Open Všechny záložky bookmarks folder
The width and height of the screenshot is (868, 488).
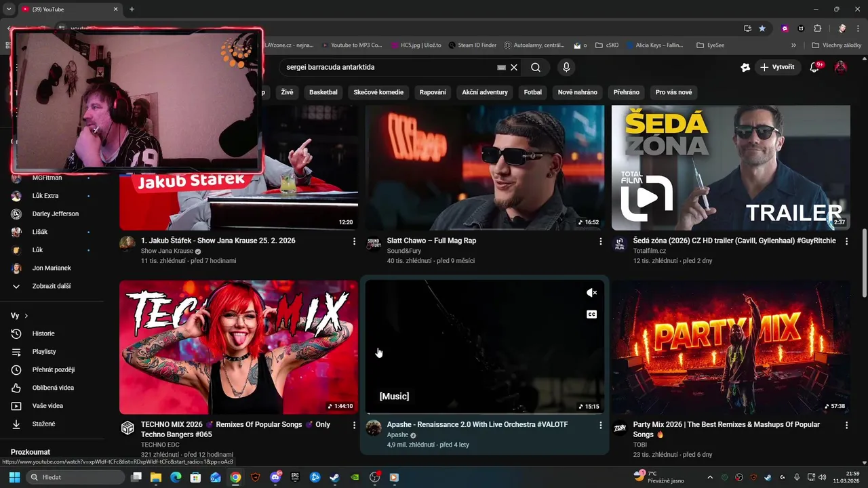pyautogui.click(x=837, y=45)
